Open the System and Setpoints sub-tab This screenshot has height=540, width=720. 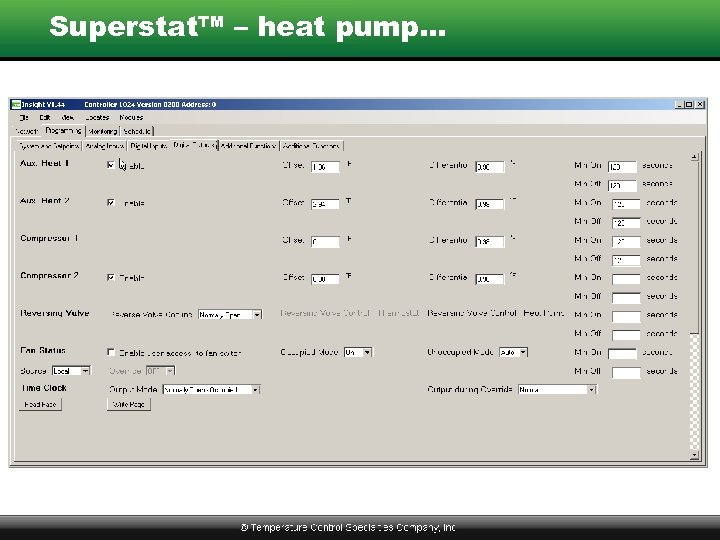coord(48,146)
